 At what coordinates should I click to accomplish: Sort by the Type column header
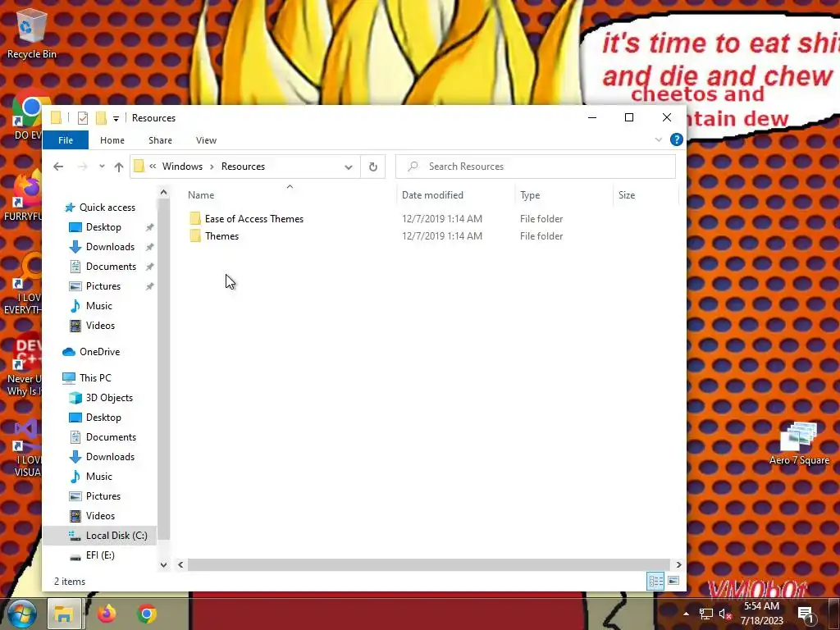564,195
